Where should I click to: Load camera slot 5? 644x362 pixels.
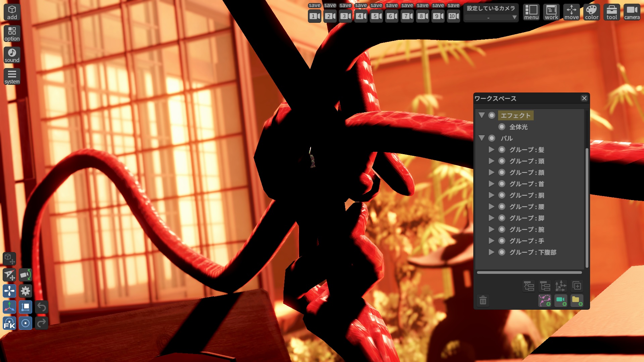(376, 16)
